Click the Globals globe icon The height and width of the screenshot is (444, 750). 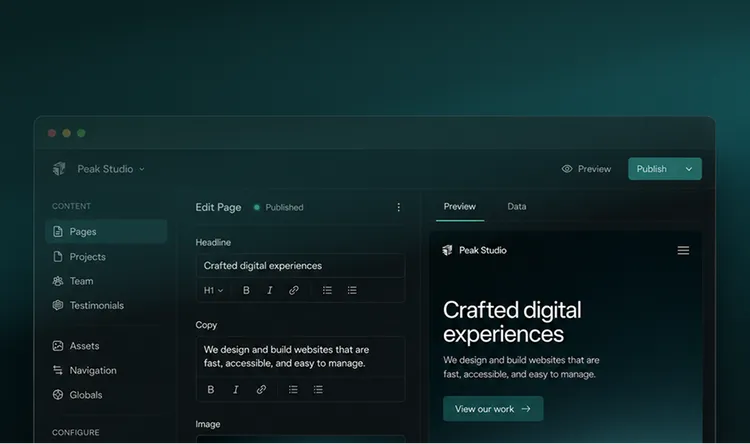pos(58,394)
